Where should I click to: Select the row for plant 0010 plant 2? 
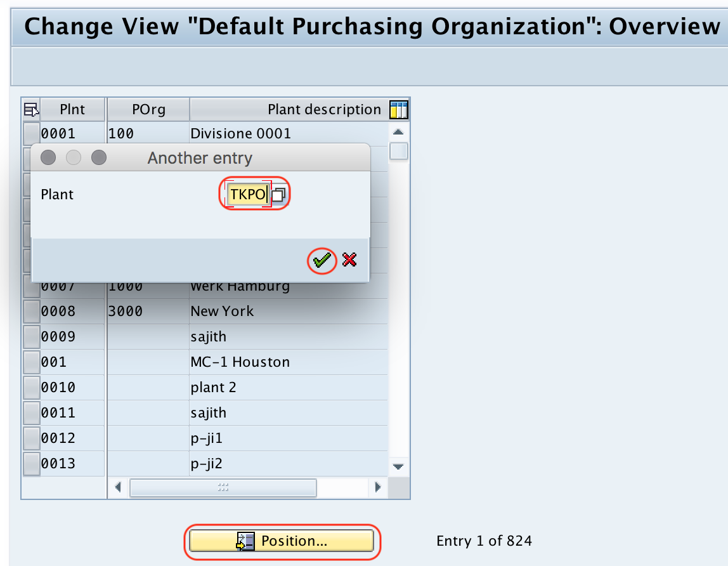click(30, 387)
